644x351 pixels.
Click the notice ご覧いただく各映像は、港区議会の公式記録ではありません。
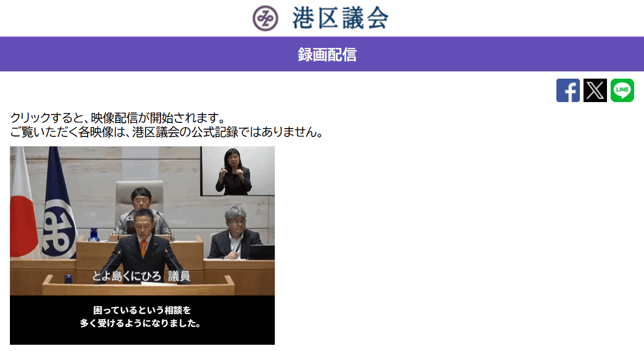pyautogui.click(x=167, y=132)
